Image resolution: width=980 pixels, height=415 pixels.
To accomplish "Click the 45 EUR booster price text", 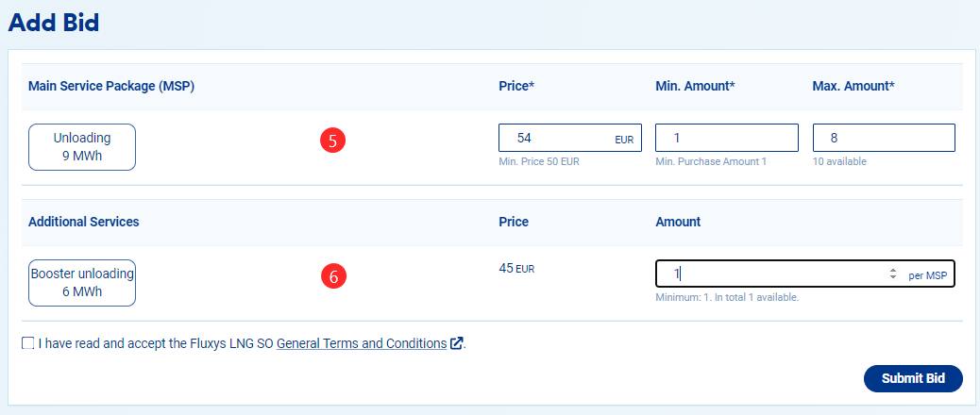I will (515, 269).
